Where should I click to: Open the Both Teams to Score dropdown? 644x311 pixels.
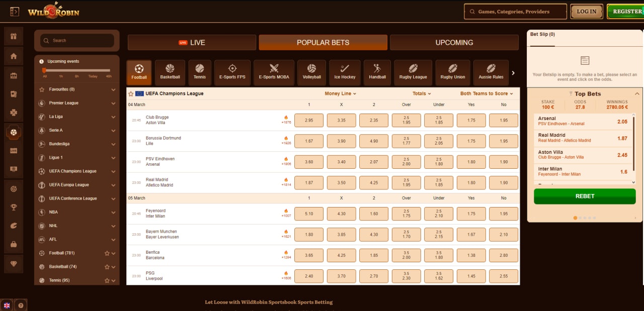coord(487,93)
